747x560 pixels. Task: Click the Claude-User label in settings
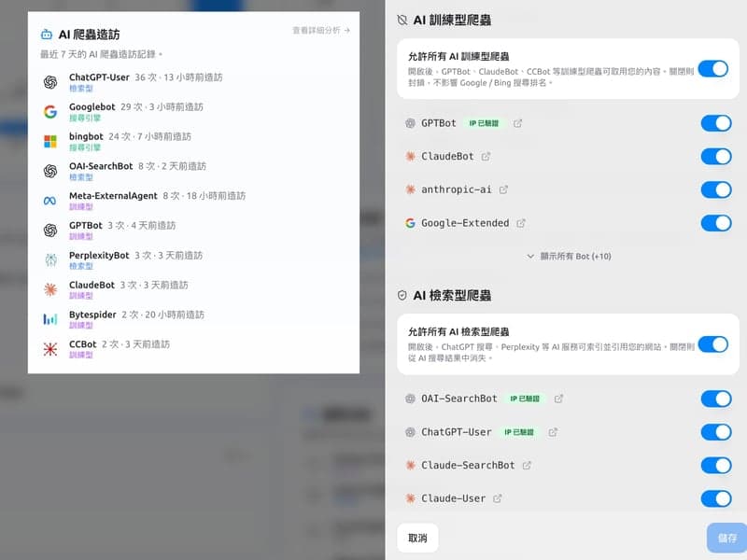(x=453, y=498)
